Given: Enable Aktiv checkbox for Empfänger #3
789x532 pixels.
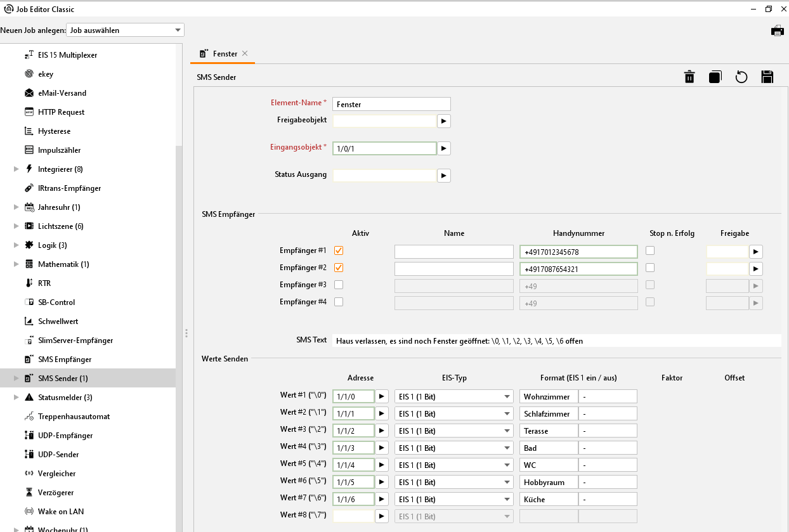Looking at the screenshot, I should (x=339, y=285).
